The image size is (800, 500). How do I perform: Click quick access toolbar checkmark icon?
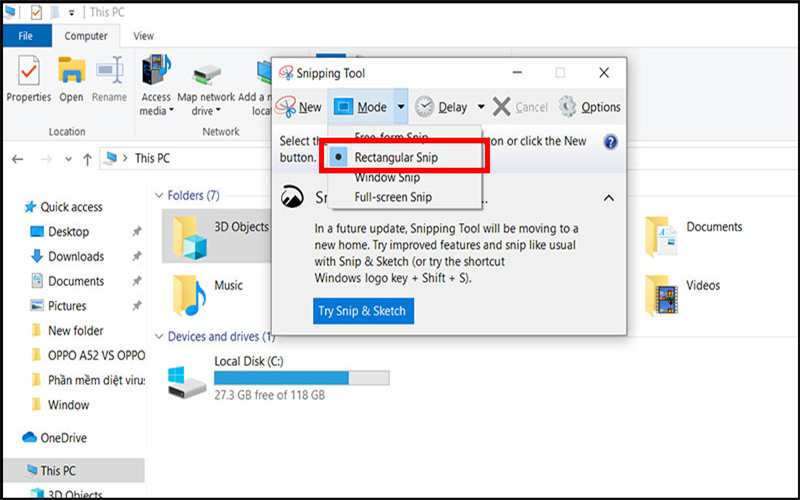pos(36,12)
